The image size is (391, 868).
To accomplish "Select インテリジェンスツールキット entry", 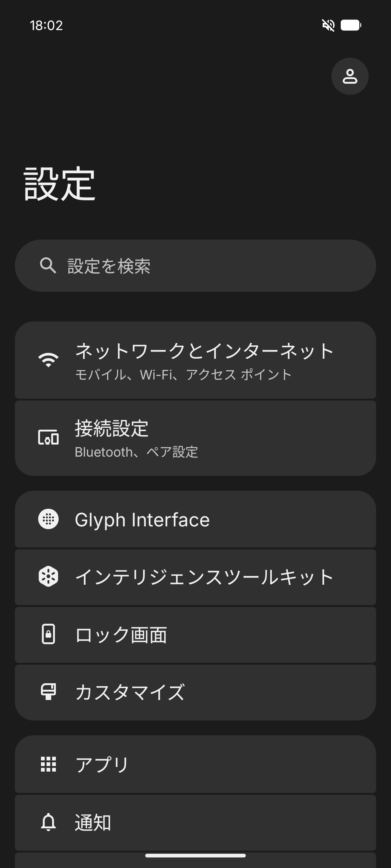I will click(204, 577).
